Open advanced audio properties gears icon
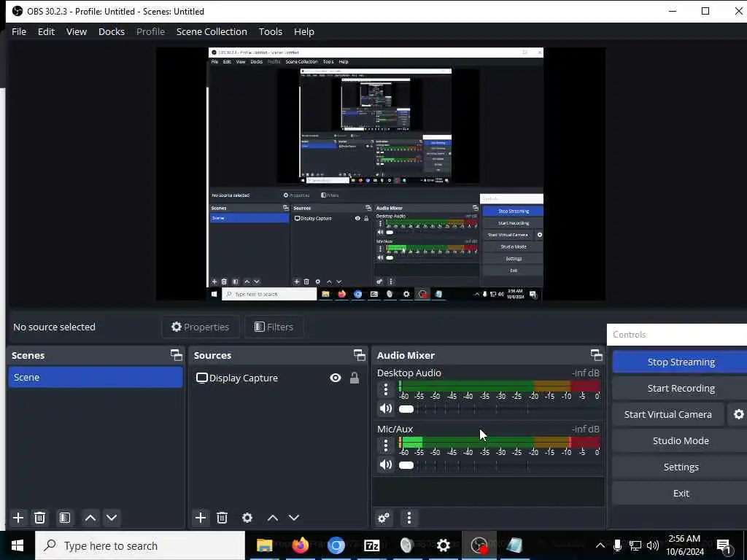The height and width of the screenshot is (560, 747). pos(384,518)
